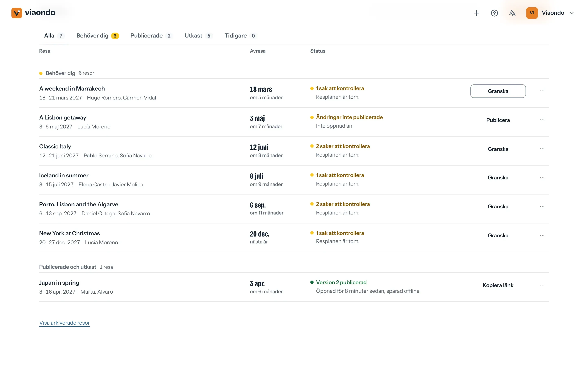The image size is (588, 367).
Task: Click the viaondo logo icon
Action: coord(17,13)
